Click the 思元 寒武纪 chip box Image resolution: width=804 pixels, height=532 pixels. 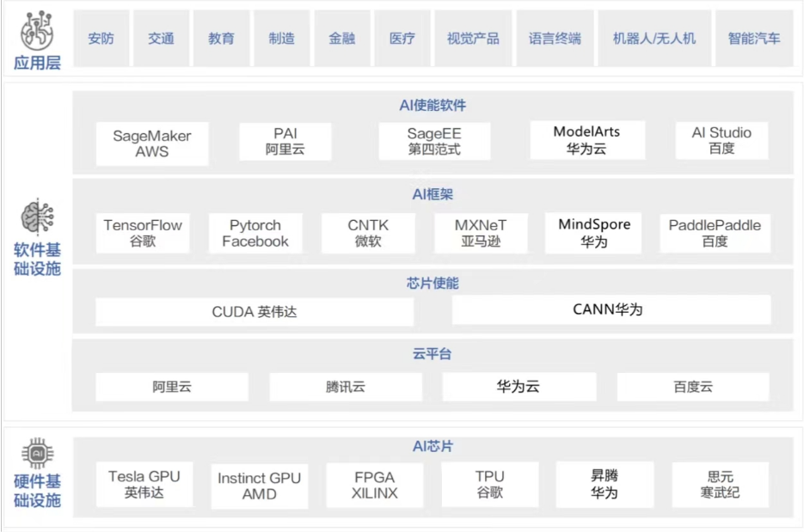point(720,484)
